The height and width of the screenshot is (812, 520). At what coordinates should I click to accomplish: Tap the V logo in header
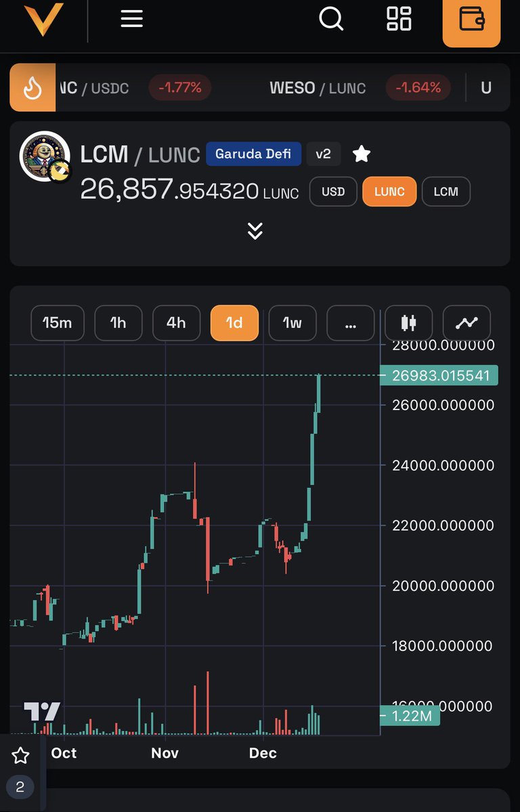pyautogui.click(x=43, y=19)
